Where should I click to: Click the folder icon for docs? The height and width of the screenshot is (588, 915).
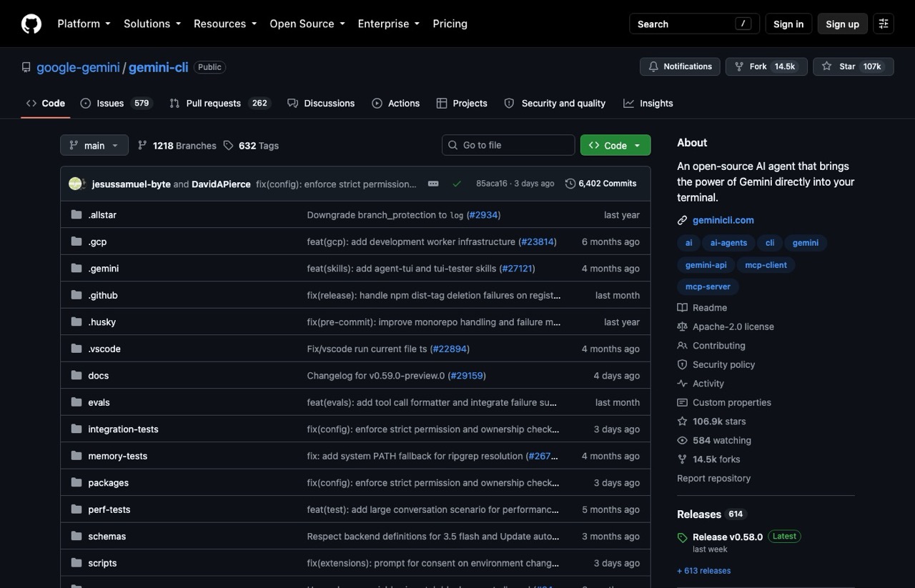tap(76, 376)
